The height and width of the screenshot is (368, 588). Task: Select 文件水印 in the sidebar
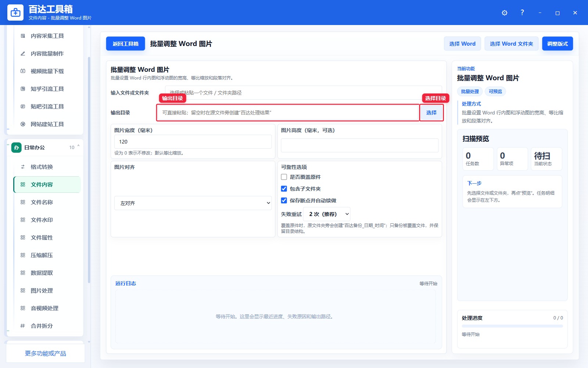tap(47, 220)
